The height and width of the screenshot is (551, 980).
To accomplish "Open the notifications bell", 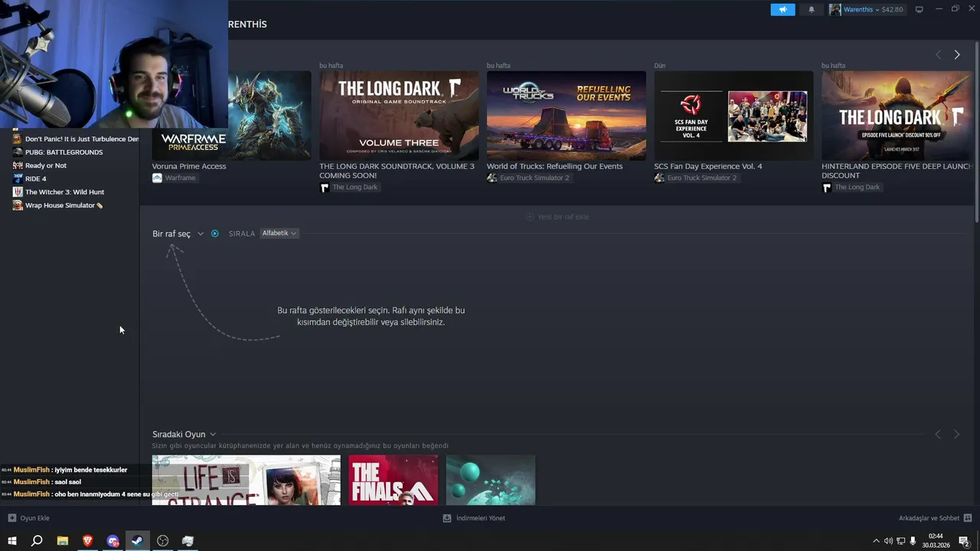I will pos(812,9).
